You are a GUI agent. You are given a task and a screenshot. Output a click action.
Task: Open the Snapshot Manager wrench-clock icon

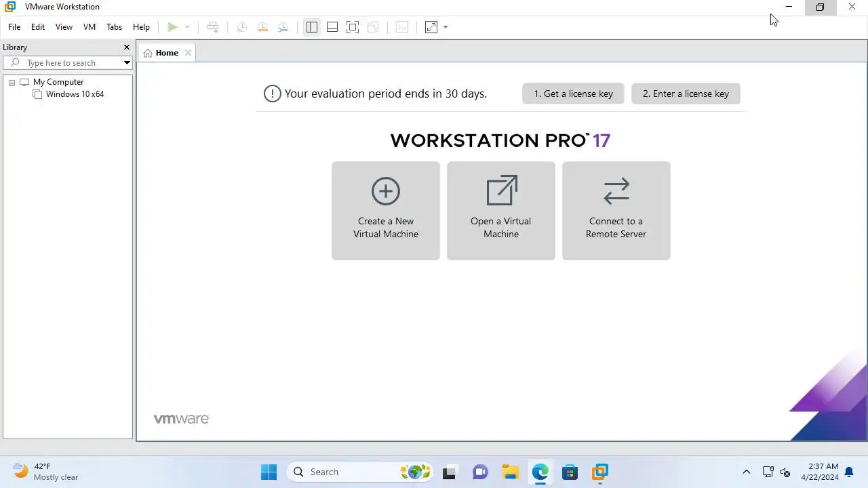point(283,27)
